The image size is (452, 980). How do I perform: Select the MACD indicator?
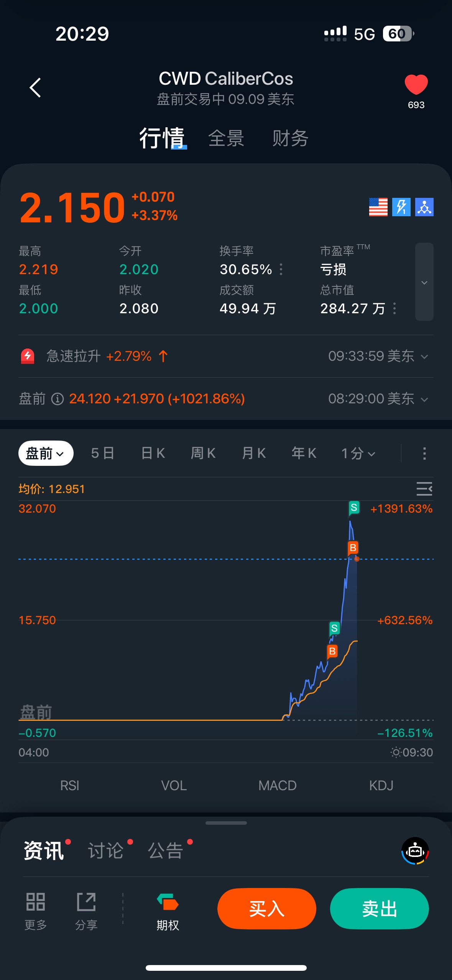coord(278,786)
